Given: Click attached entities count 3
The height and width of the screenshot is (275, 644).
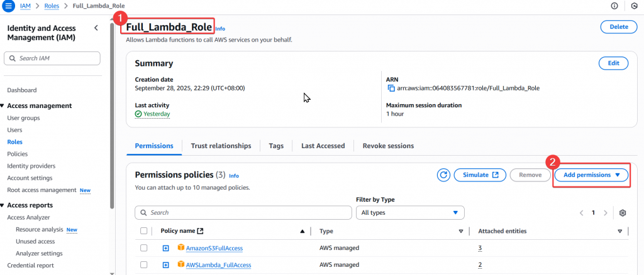Looking at the screenshot, I should (480, 249).
